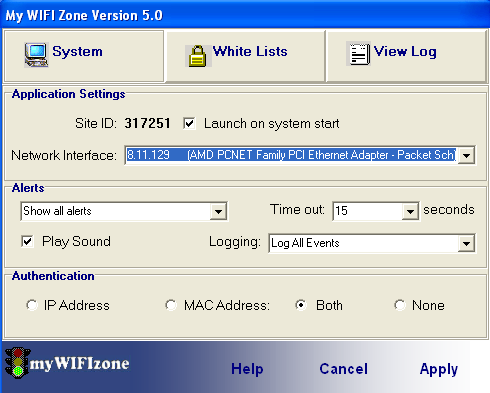Viewport: 490px width, 393px height.
Task: Click the Show all alerts field text
Action: pos(57,211)
